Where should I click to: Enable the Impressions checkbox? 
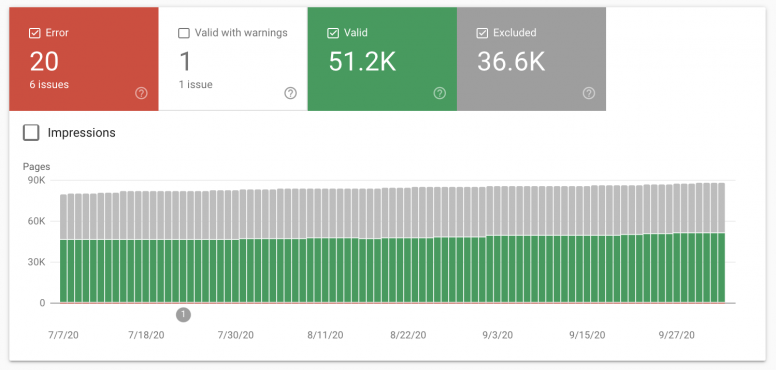point(31,133)
